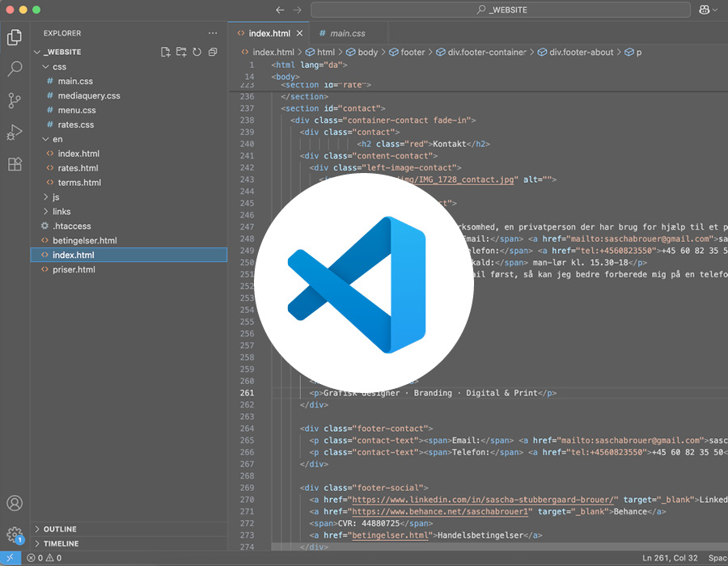Click the New Folder icon in explorer
Image resolution: width=728 pixels, height=566 pixels.
pos(181,52)
